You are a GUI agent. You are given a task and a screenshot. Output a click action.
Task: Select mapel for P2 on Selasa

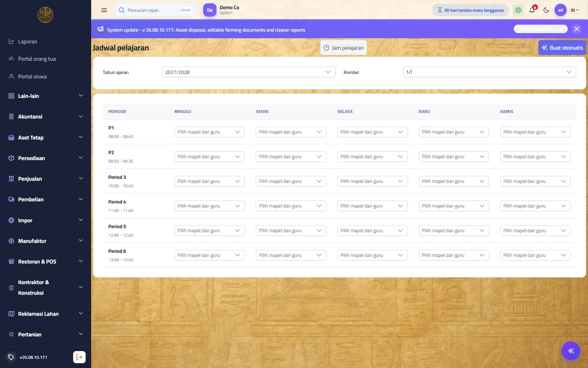pos(372,157)
